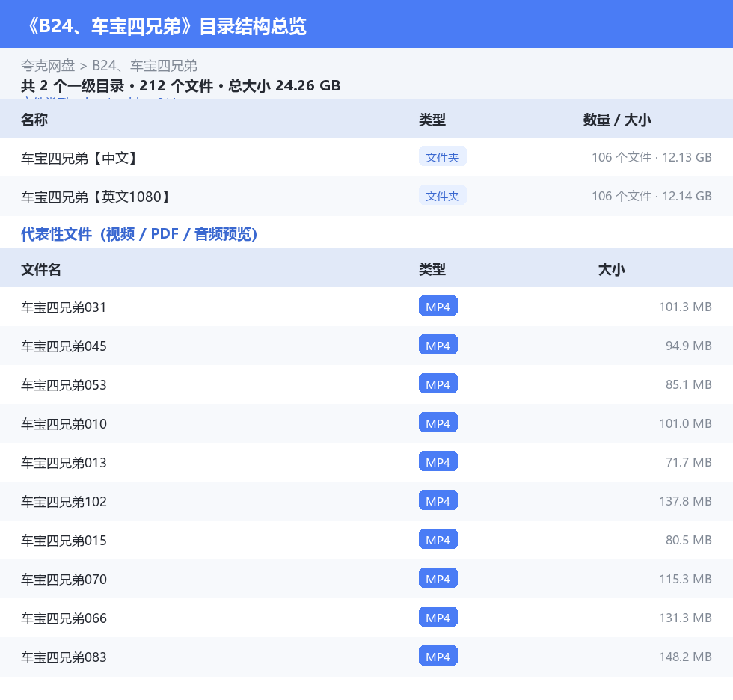Select file 车宝四兄弟031
The image size is (733, 700).
[x=64, y=307]
